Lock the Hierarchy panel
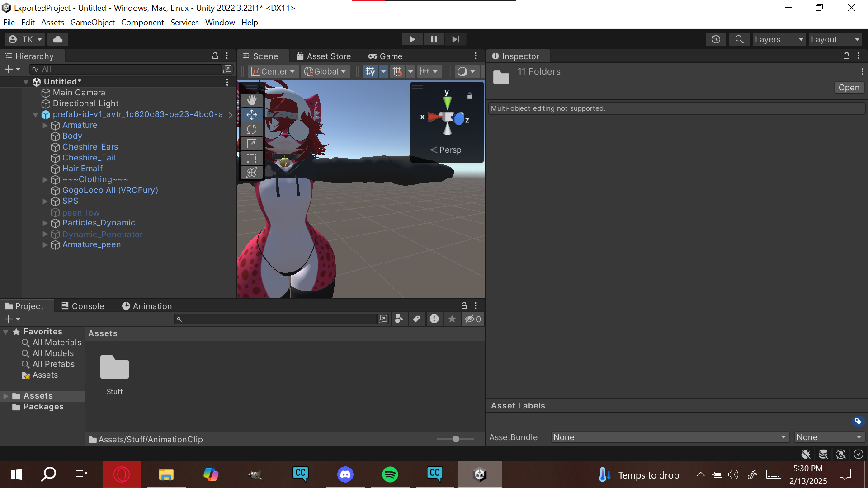This screenshot has width=868, height=488. pos(215,56)
